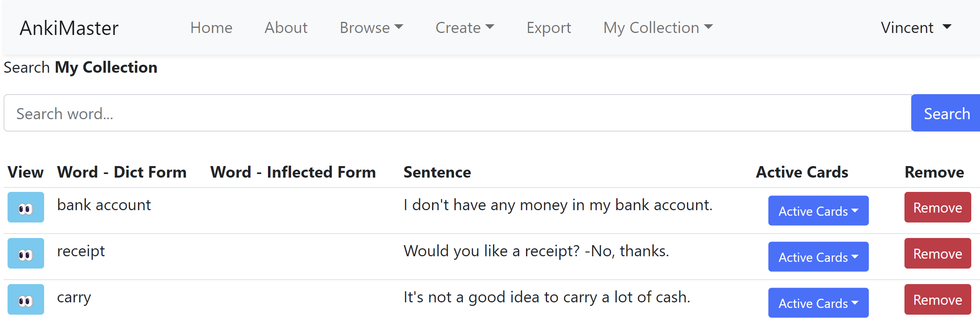
Task: Delete the 'carry' entry using Remove
Action: pyautogui.click(x=937, y=300)
